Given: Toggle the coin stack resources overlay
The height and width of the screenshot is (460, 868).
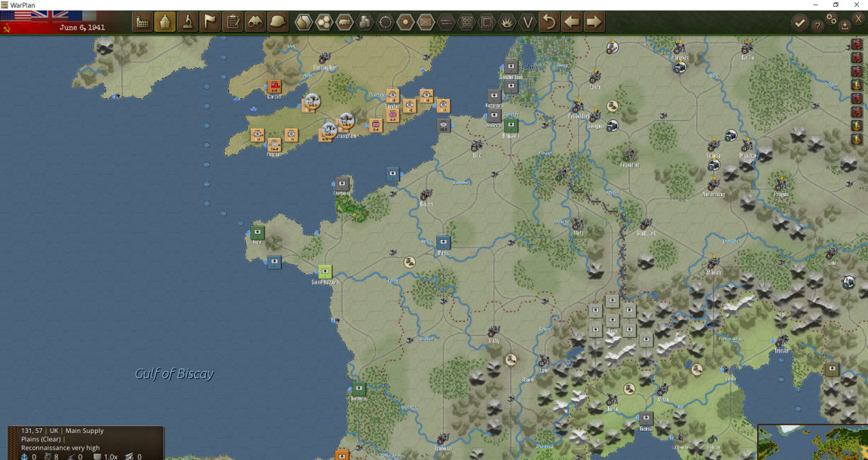Looking at the screenshot, I should [x=365, y=22].
